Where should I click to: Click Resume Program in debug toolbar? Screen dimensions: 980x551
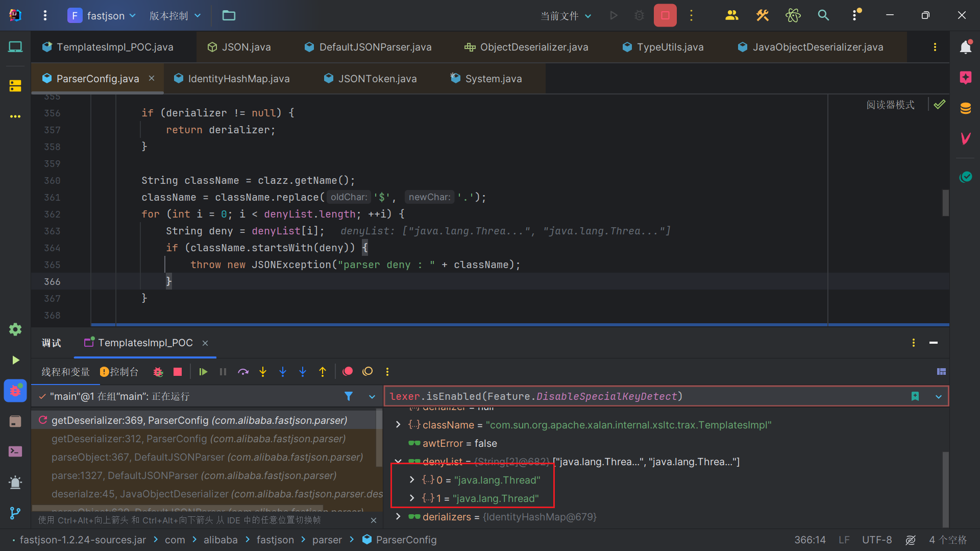tap(203, 372)
